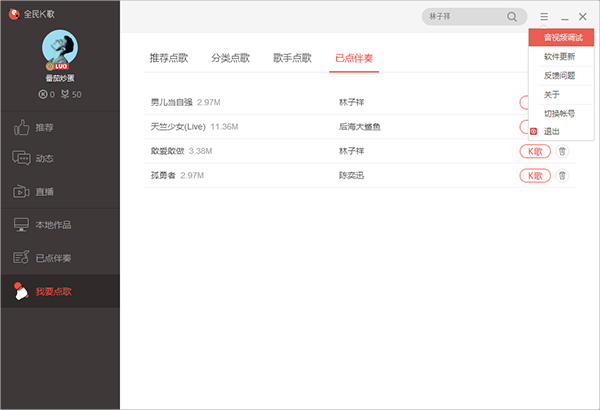Delete 孤勇者 using the trash icon

[562, 175]
